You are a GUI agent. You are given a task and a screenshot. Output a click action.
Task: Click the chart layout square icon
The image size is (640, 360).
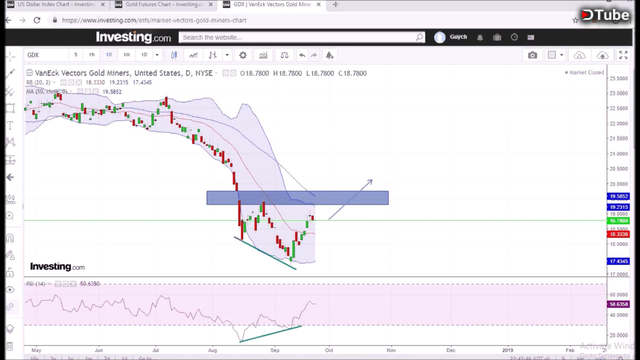[552, 55]
